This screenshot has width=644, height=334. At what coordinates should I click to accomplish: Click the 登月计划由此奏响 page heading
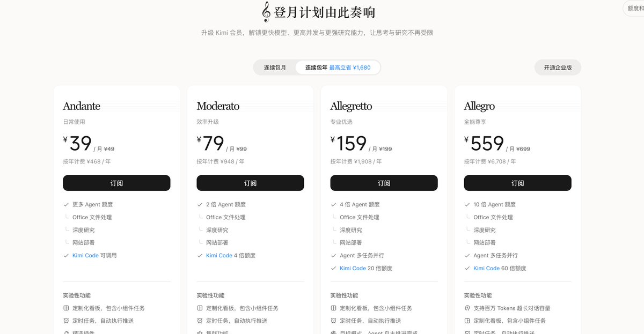click(325, 12)
